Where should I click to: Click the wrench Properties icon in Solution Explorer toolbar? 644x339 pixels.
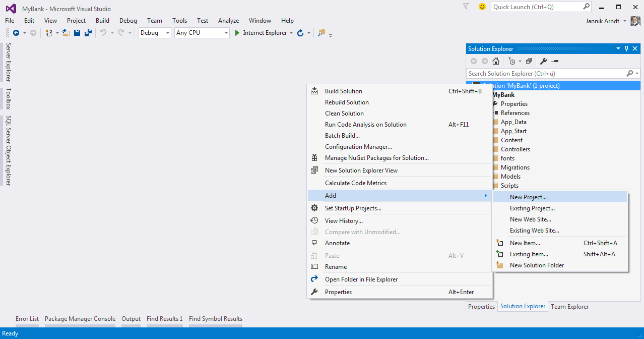tap(543, 61)
